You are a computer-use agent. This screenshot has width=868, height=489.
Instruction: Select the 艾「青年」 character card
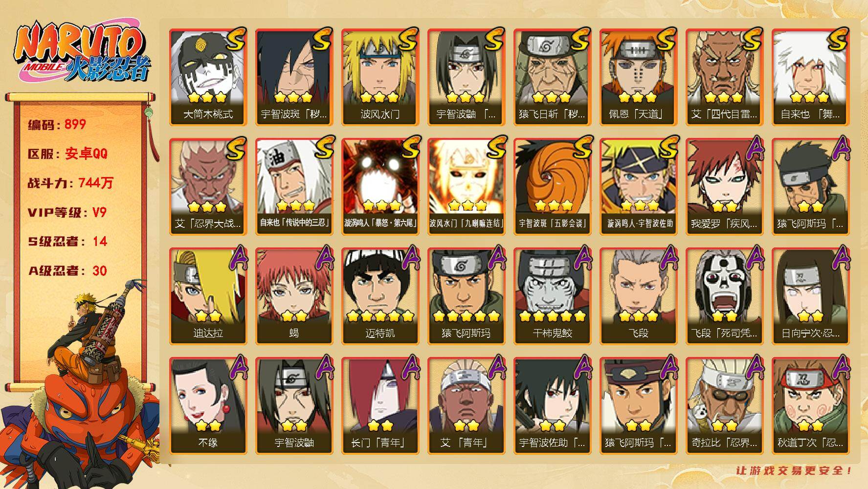(x=466, y=406)
